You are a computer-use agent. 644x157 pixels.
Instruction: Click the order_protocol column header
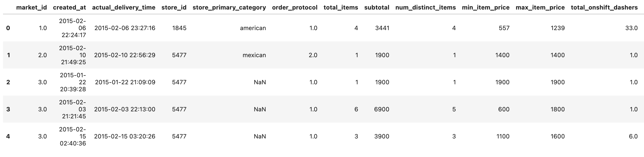tap(295, 8)
